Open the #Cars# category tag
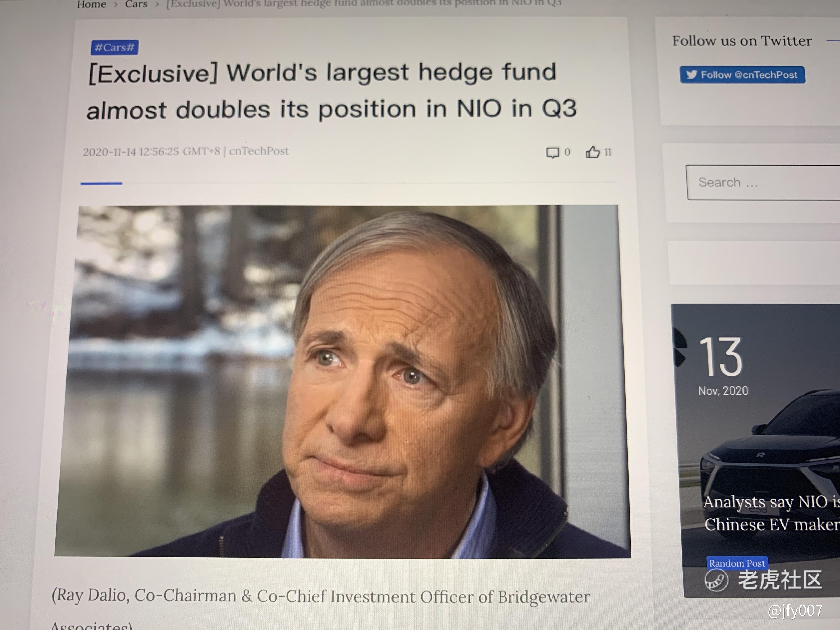 (x=115, y=47)
